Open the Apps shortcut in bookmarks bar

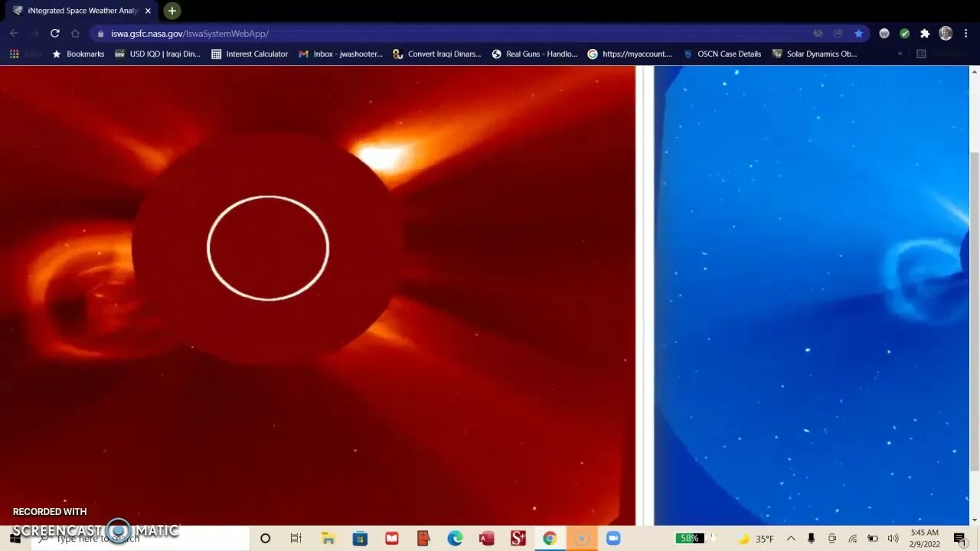click(x=25, y=54)
